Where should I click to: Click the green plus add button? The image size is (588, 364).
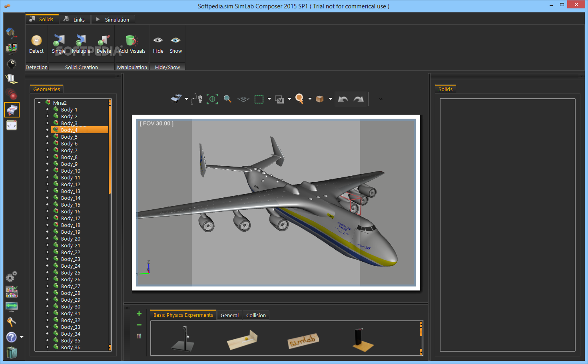pyautogui.click(x=139, y=314)
